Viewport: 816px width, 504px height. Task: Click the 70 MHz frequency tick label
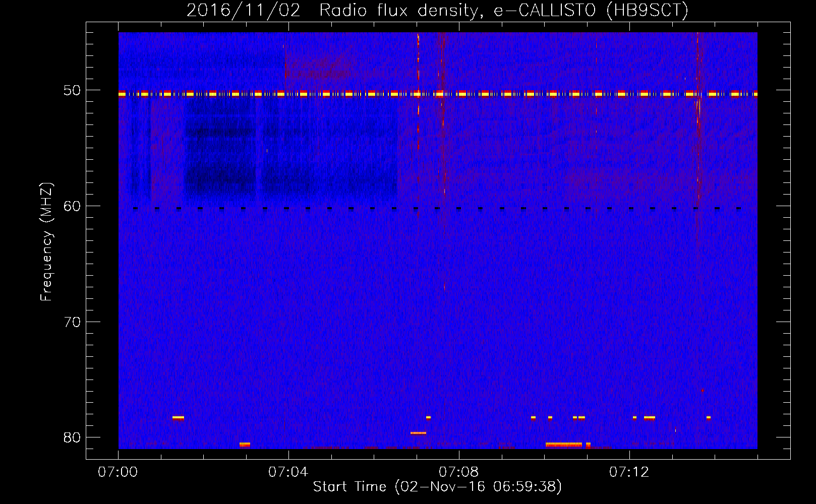coord(72,322)
